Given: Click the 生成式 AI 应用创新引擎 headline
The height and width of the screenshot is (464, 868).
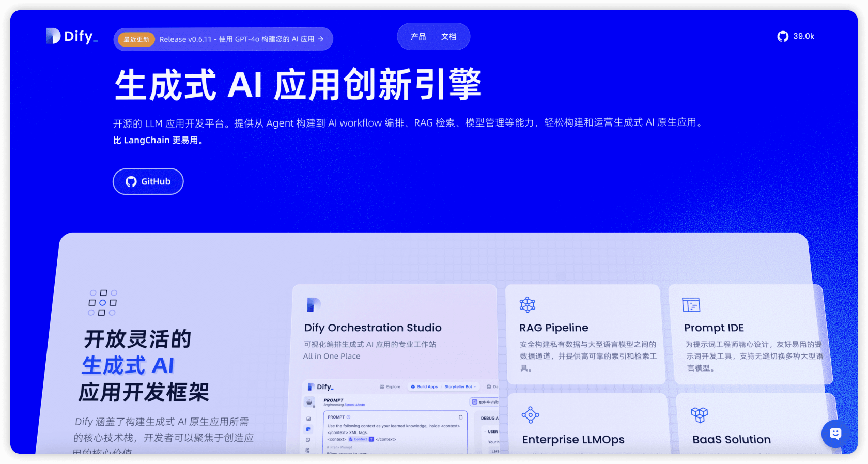Looking at the screenshot, I should click(x=298, y=84).
